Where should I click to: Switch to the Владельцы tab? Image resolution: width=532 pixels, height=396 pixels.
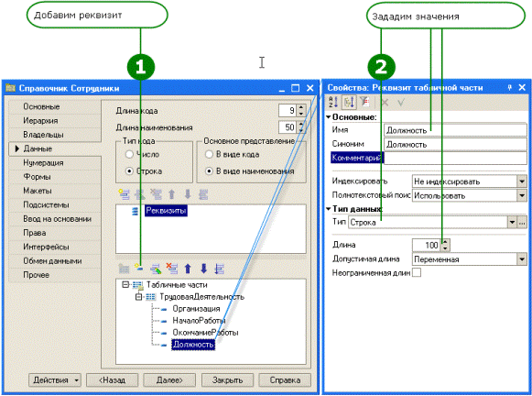pyautogui.click(x=55, y=135)
